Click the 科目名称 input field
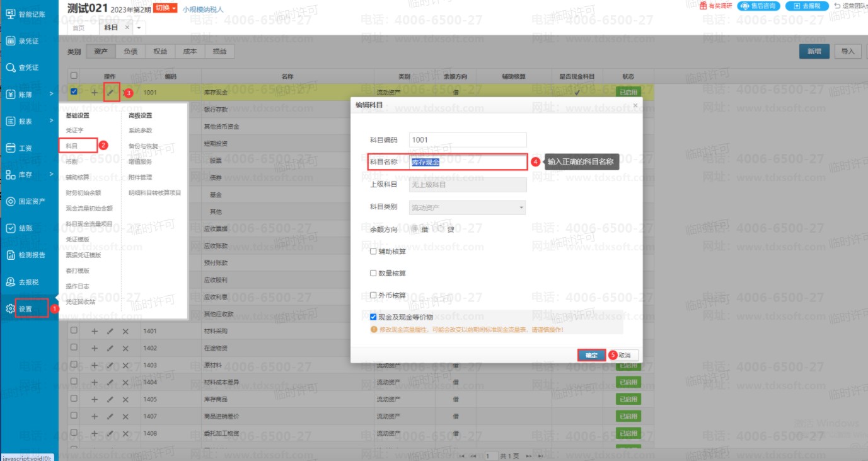This screenshot has width=868, height=461. (x=468, y=162)
